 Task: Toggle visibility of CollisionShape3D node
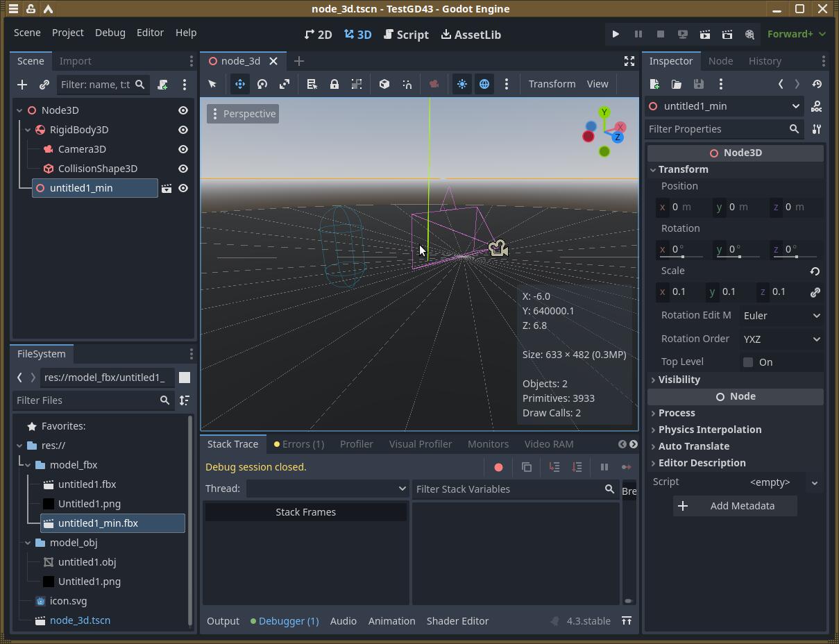coord(183,169)
